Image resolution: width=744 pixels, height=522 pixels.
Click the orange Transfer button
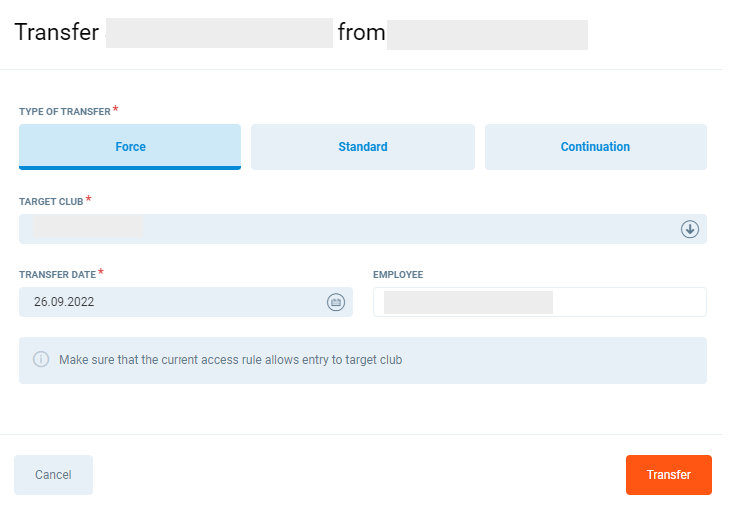pos(668,475)
